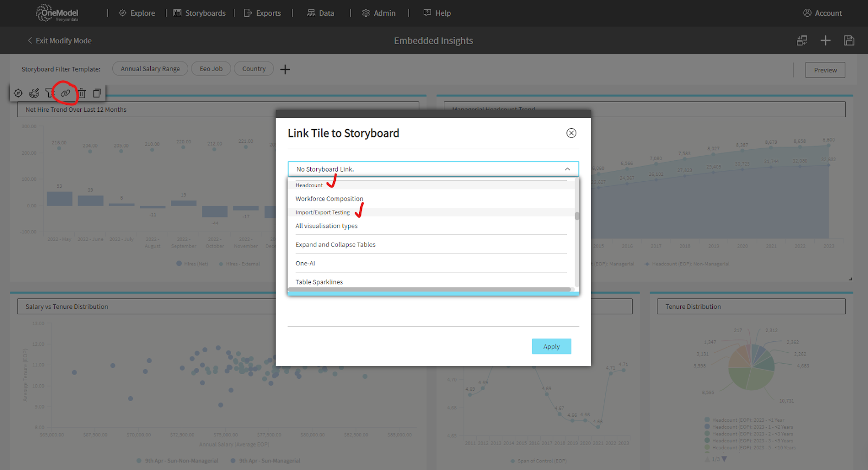Save storyboard with floppy disk icon

pyautogui.click(x=849, y=41)
